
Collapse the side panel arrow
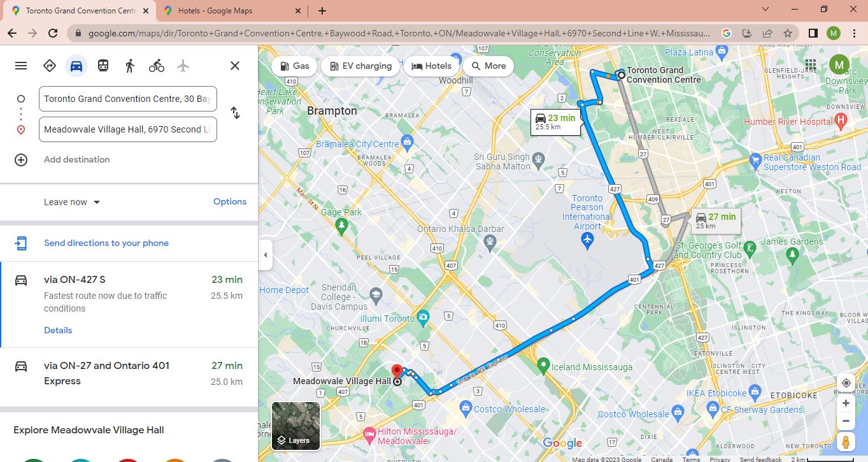266,256
